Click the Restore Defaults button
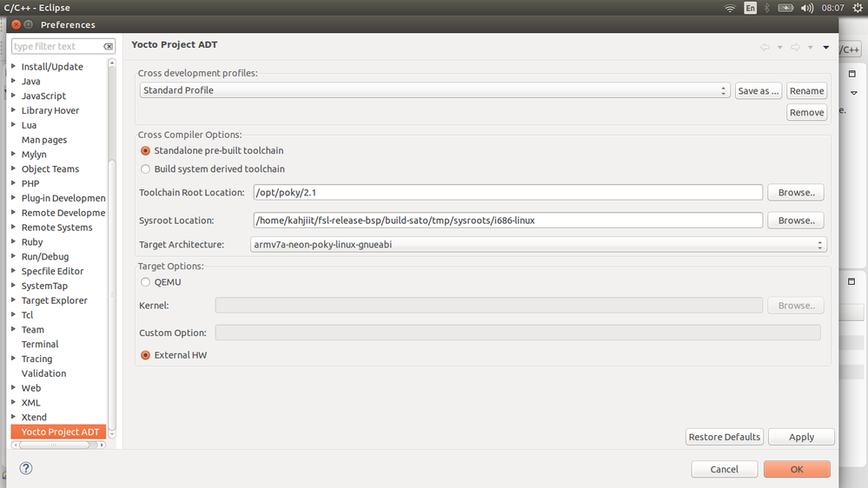Screen dimensions: 868x488 [724, 437]
